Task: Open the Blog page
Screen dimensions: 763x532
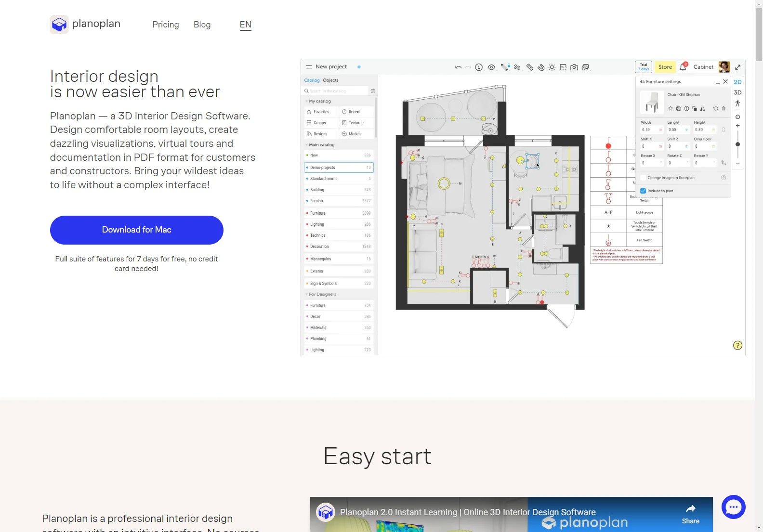Action: [202, 25]
